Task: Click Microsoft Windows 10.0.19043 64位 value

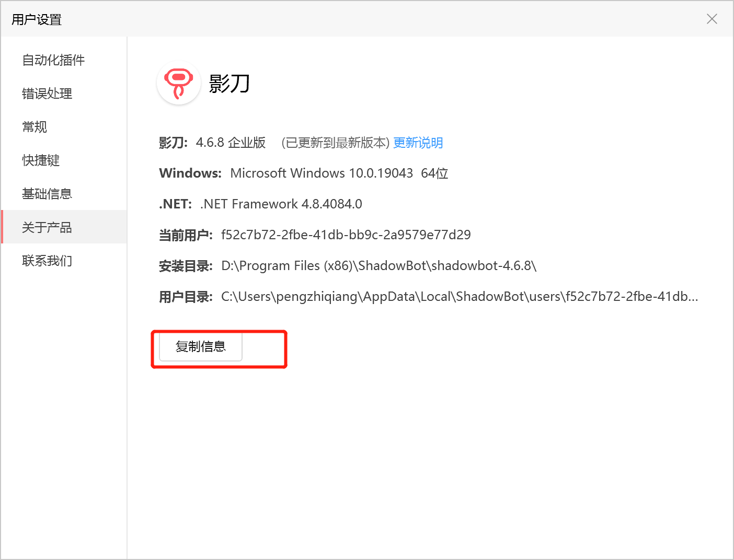Action: point(339,173)
